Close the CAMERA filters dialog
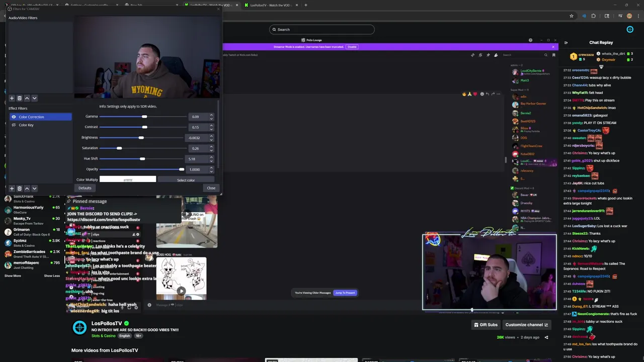The image size is (644, 362). [x=211, y=188]
